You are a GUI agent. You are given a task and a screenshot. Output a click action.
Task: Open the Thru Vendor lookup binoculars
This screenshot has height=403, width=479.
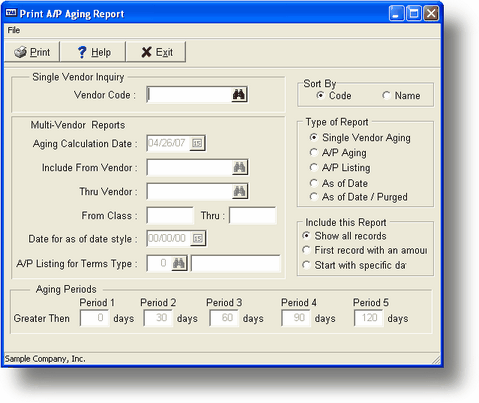[x=239, y=192]
